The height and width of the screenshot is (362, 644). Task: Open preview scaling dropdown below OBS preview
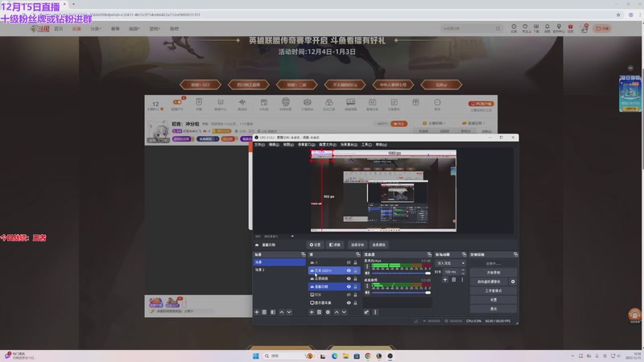click(x=292, y=237)
